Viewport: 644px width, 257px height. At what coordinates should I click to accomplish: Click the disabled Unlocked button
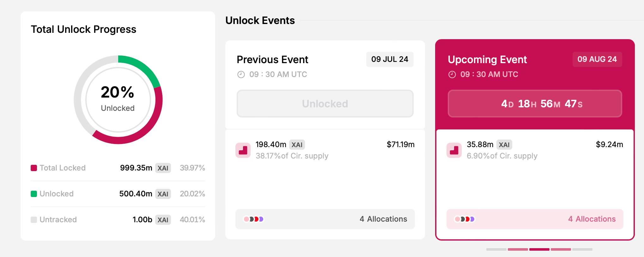325,104
